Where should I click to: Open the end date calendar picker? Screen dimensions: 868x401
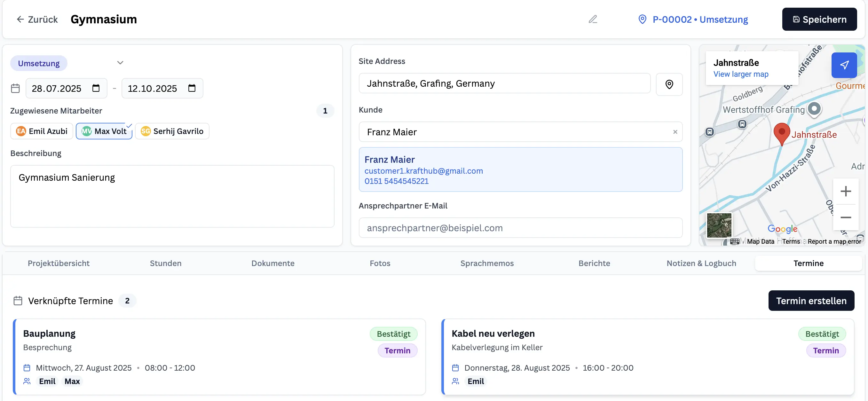click(192, 88)
